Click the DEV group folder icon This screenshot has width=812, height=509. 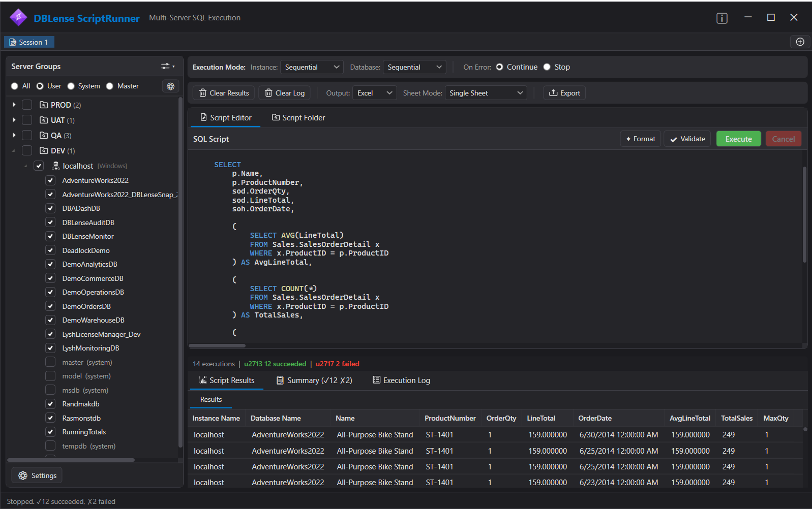click(x=44, y=150)
